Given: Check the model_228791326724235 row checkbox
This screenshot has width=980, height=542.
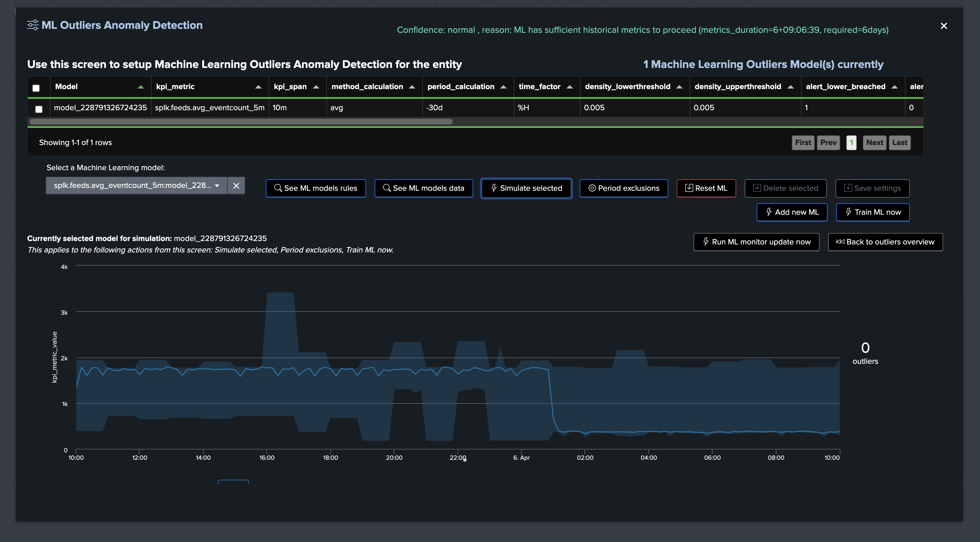Looking at the screenshot, I should [39, 110].
